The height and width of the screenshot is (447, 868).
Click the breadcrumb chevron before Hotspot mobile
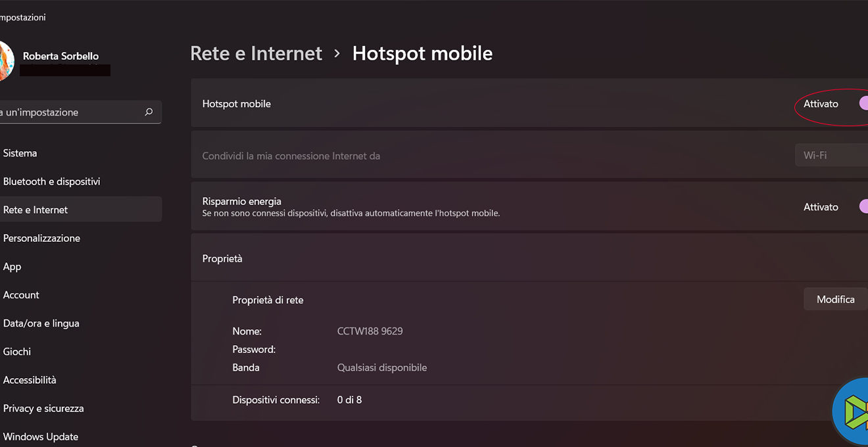337,53
